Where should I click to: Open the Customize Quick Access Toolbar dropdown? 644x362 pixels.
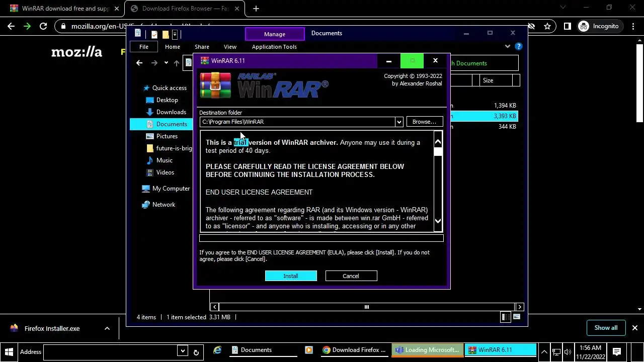[x=175, y=35]
